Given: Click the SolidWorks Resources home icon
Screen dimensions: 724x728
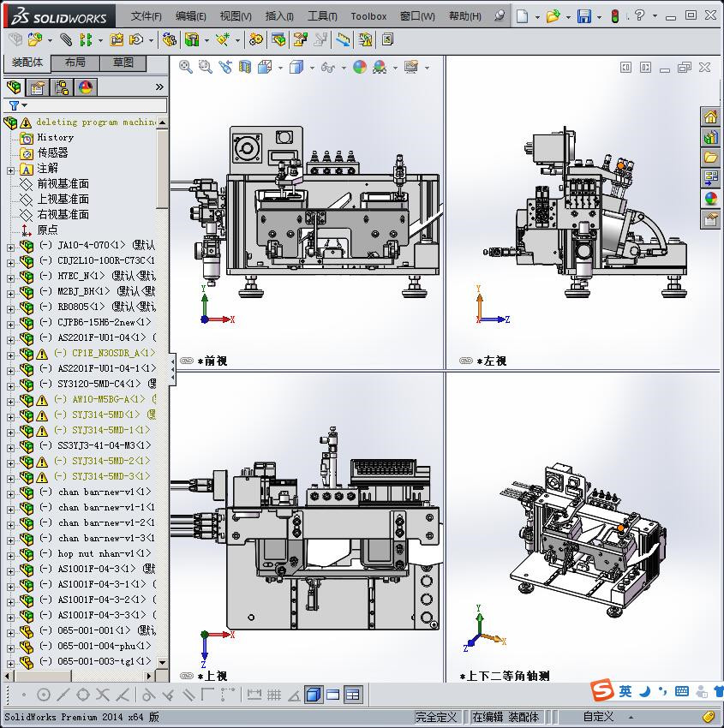Looking at the screenshot, I should 710,117.
